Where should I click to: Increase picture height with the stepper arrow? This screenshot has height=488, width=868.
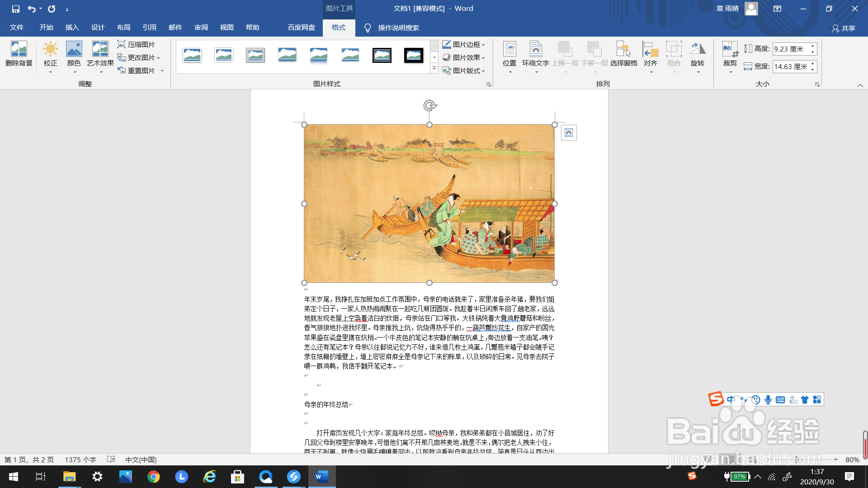pyautogui.click(x=813, y=46)
